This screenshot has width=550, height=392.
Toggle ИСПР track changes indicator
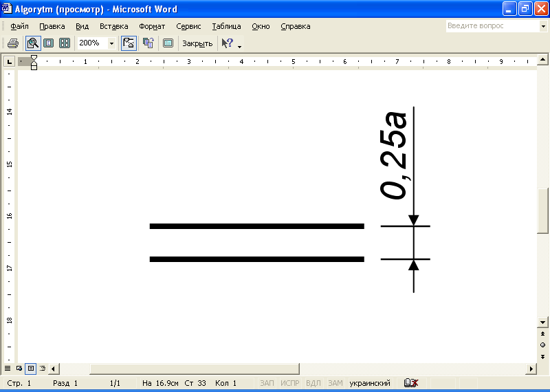point(290,383)
